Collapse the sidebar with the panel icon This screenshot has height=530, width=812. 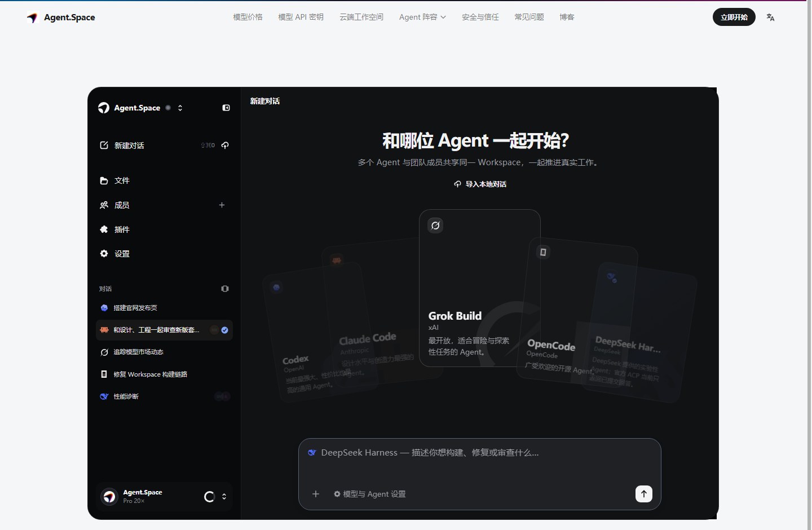click(226, 108)
